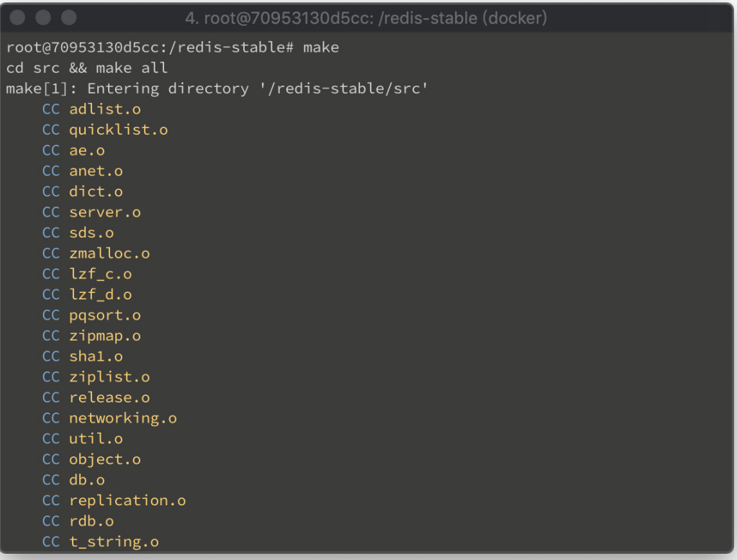Click the adlist.o filename
Image resolution: width=737 pixels, height=560 pixels.
(x=105, y=109)
